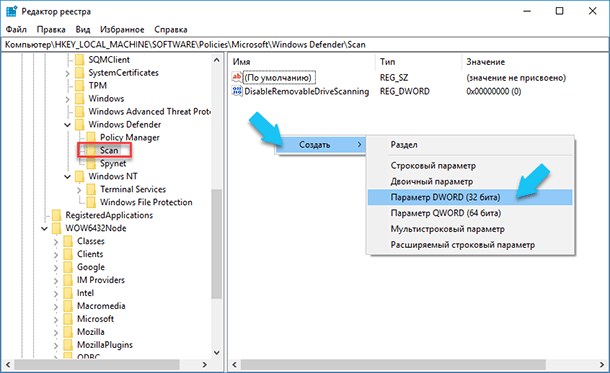Viewport: 610px width, 373px height.
Task: Click the Registry Editor app icon in title bar
Action: (x=11, y=11)
